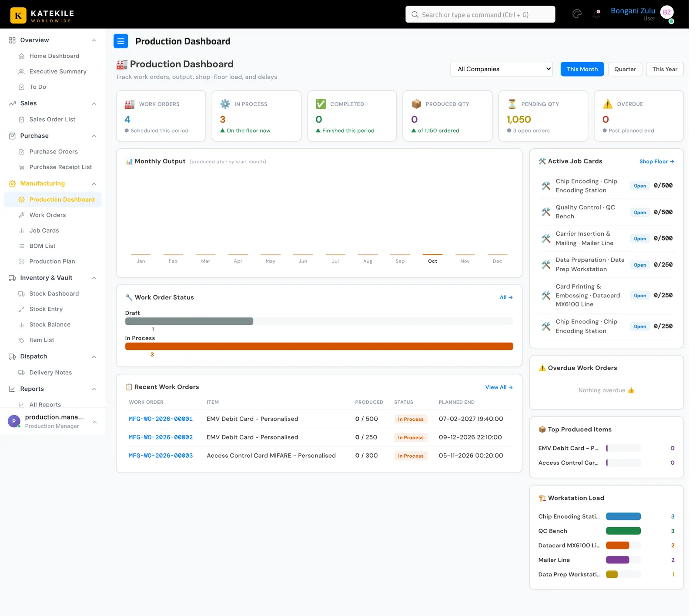Collapse the Inventory & Vault section

click(94, 278)
